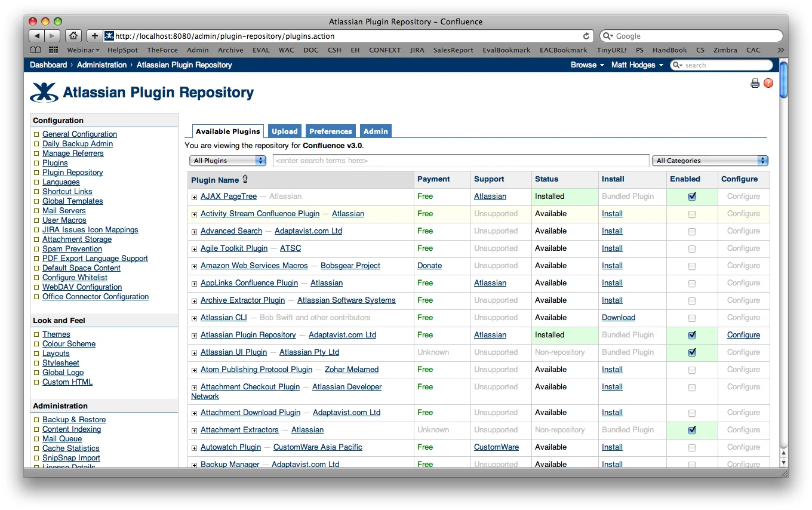812x510 pixels.
Task: Tick the Enabled checkbox for Advanced Search
Action: (692, 231)
